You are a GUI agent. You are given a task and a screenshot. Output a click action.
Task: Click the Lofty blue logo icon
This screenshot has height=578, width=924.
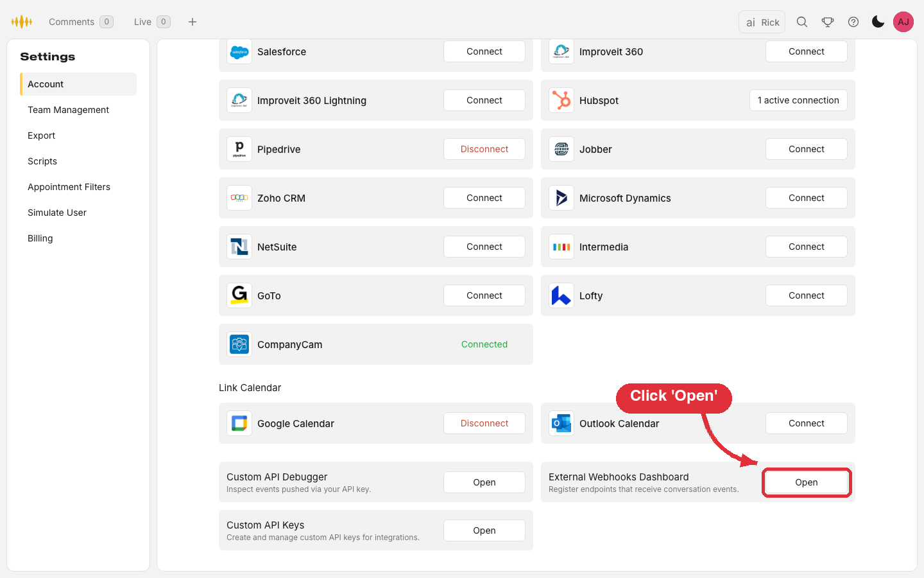(x=561, y=295)
